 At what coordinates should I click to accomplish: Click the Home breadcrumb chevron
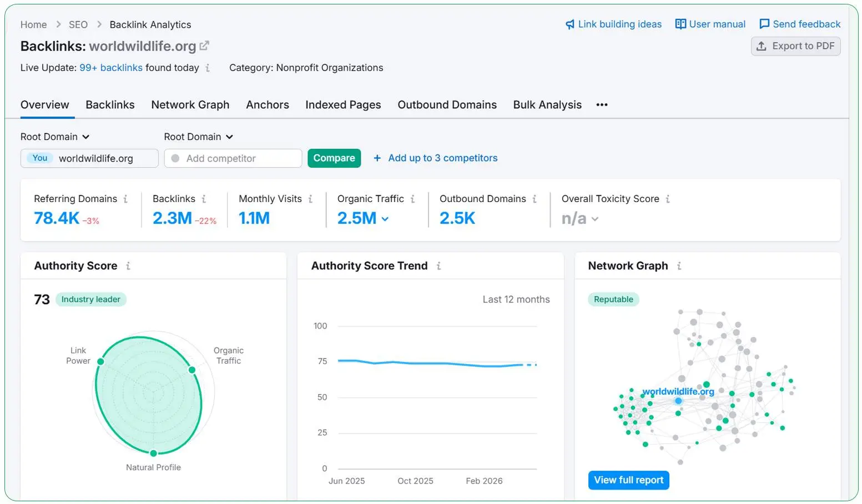(x=58, y=24)
